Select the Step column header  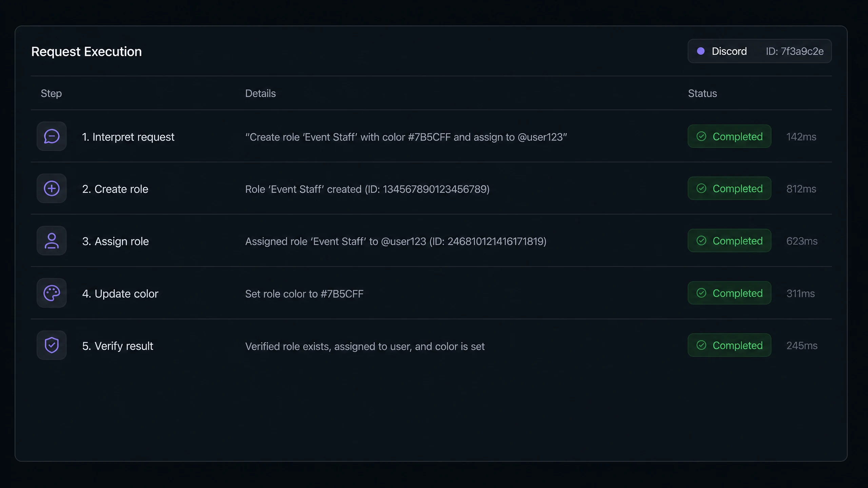(51, 93)
